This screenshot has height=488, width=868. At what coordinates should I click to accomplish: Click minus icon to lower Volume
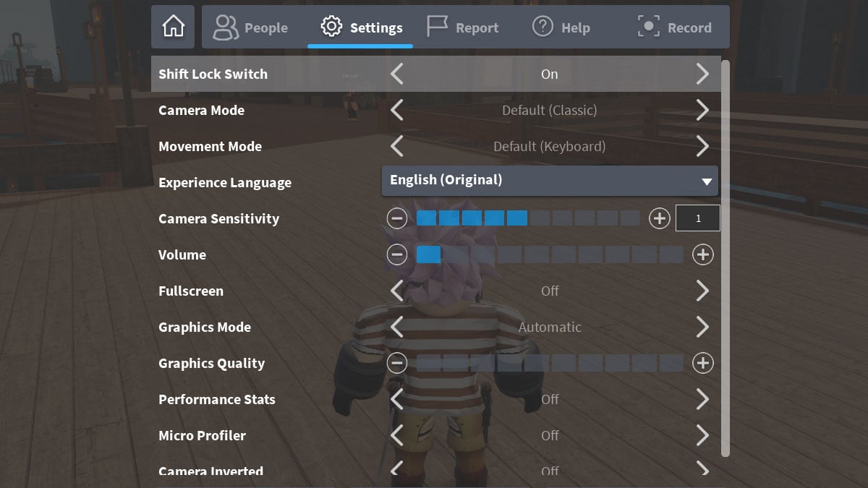[x=397, y=254]
